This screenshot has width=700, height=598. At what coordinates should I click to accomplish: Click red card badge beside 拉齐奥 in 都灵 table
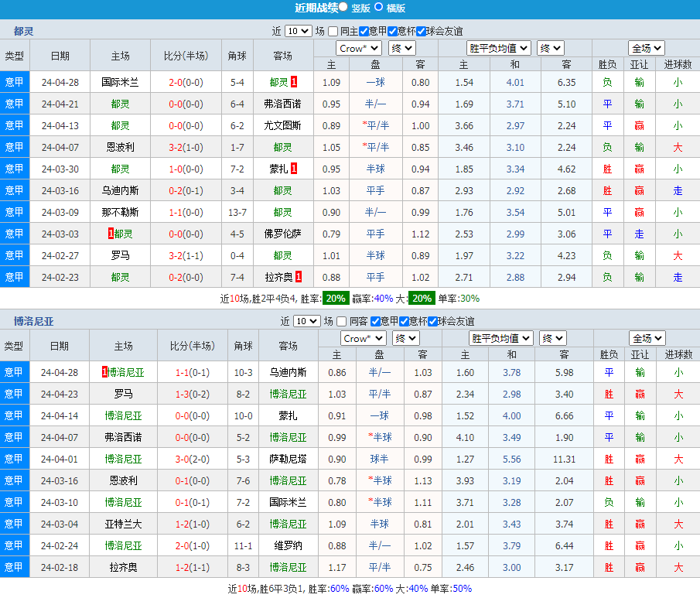click(299, 277)
